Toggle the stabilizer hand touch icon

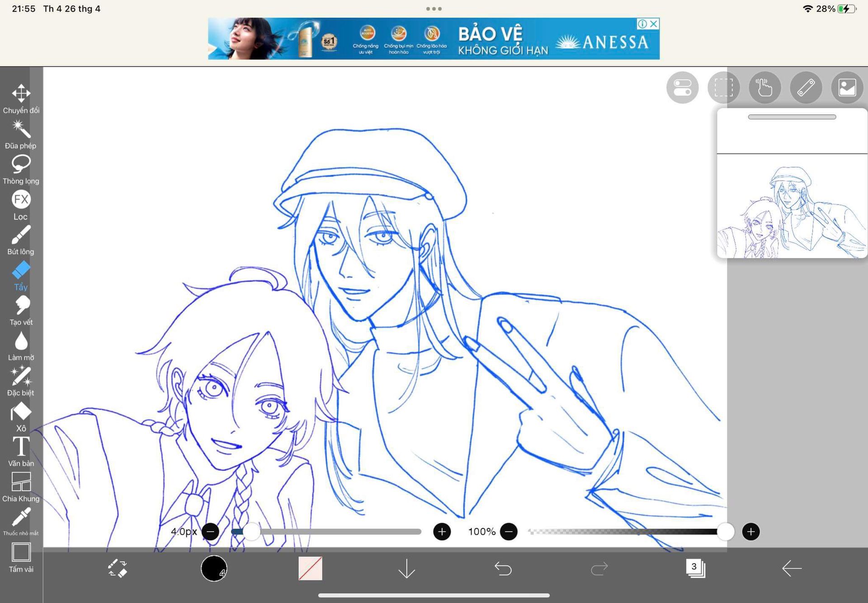(764, 88)
